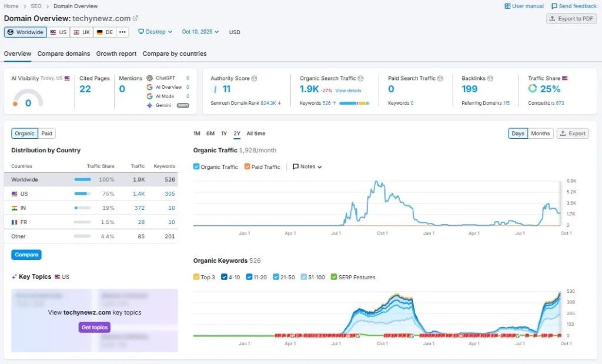The width and height of the screenshot is (602, 364).
Task: Click the Worldwide traffic share bar
Action: pyautogui.click(x=82, y=180)
